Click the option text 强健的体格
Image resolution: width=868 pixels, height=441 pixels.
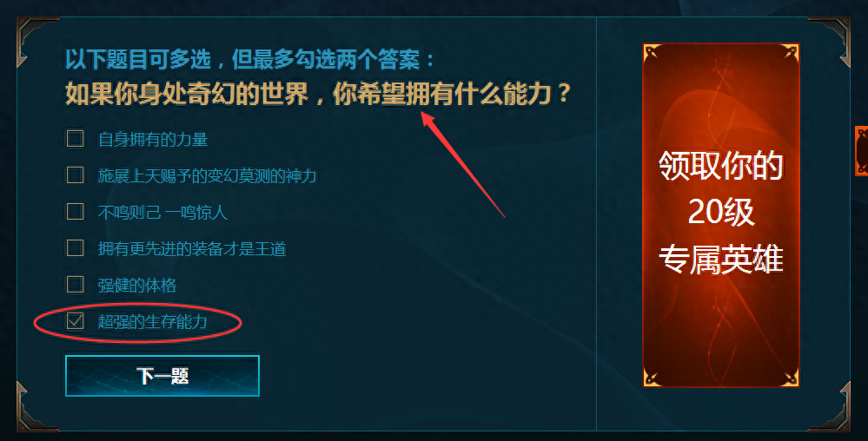(x=137, y=285)
